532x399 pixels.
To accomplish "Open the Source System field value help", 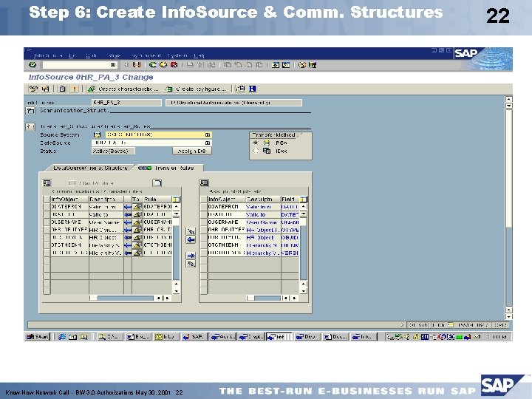I will pyautogui.click(x=208, y=134).
